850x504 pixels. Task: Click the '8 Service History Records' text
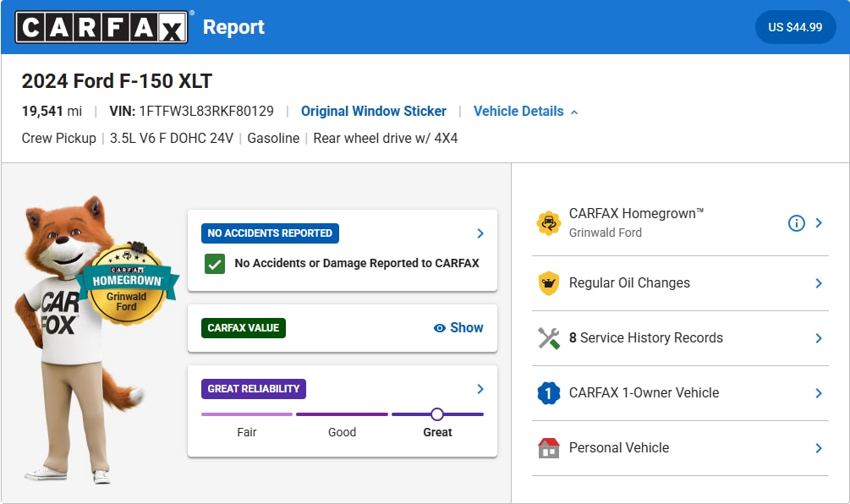(645, 337)
